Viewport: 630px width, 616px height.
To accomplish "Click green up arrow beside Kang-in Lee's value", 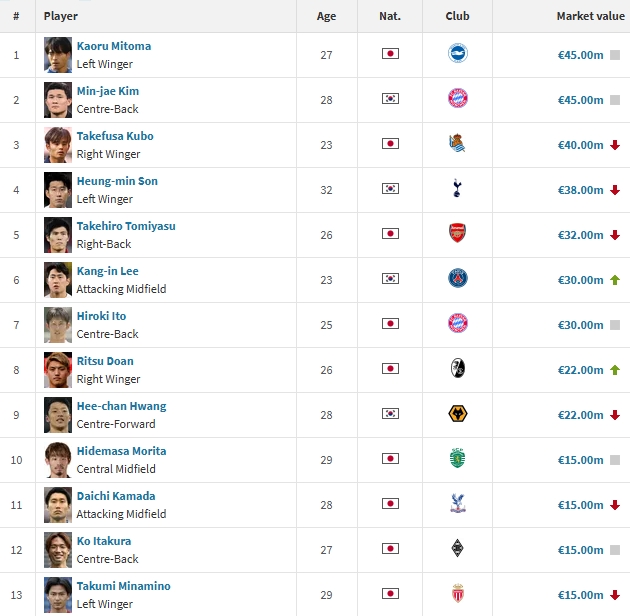I will click(615, 280).
